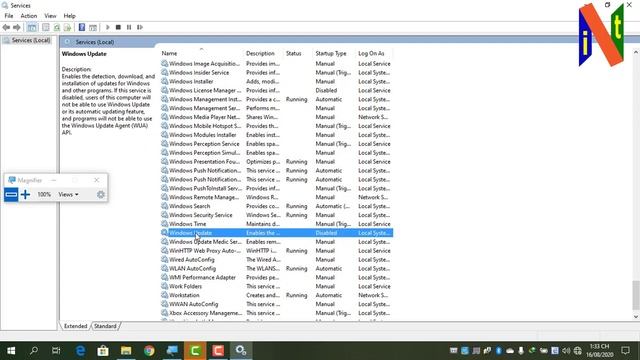The height and width of the screenshot is (360, 640).
Task: Click the volume speaker icon in system tray
Action: pyautogui.click(x=566, y=351)
